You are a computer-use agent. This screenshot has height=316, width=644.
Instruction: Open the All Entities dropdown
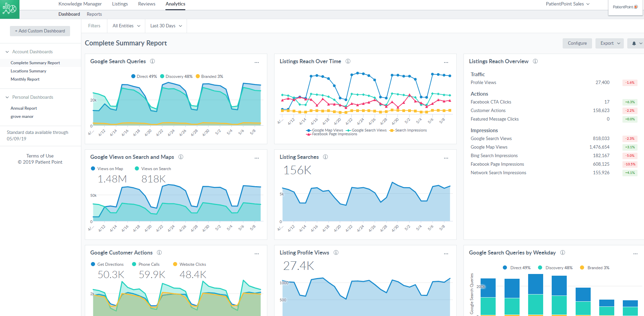pyautogui.click(x=126, y=26)
